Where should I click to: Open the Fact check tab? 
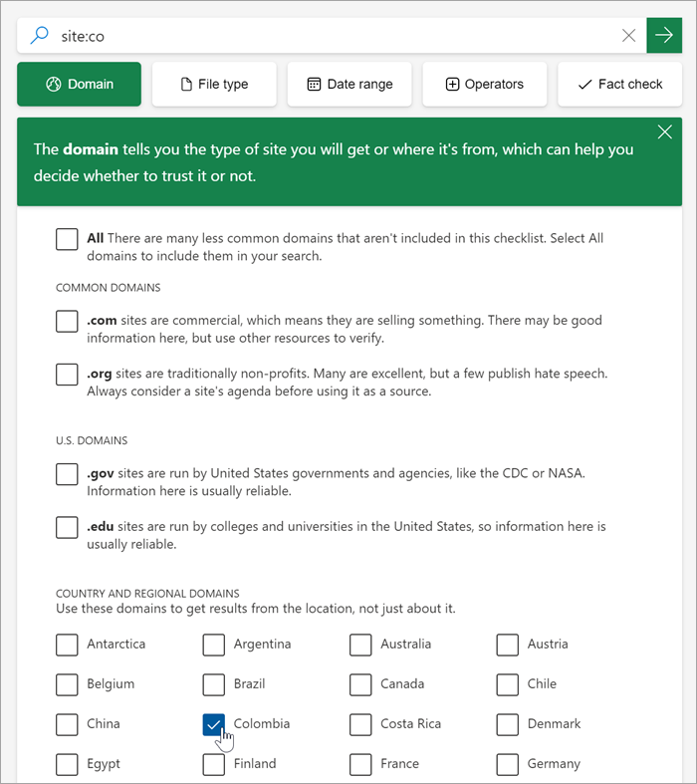tap(619, 85)
